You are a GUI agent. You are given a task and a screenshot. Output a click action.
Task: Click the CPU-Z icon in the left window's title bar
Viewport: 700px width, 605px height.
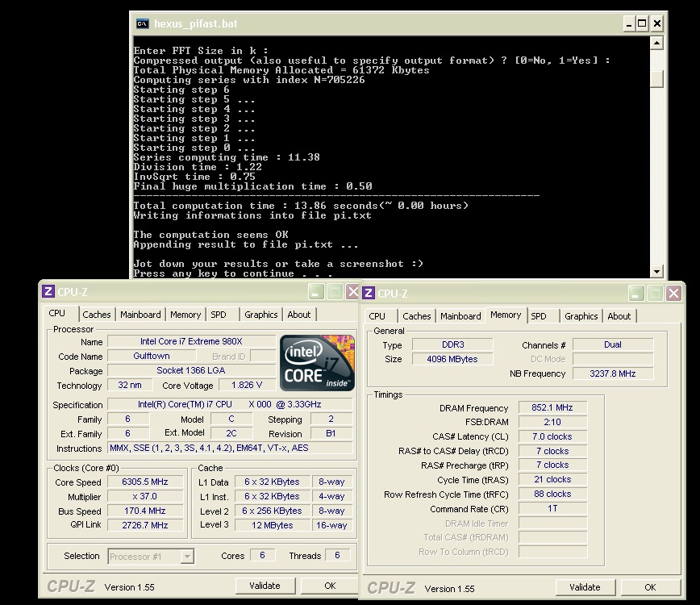pos(48,292)
